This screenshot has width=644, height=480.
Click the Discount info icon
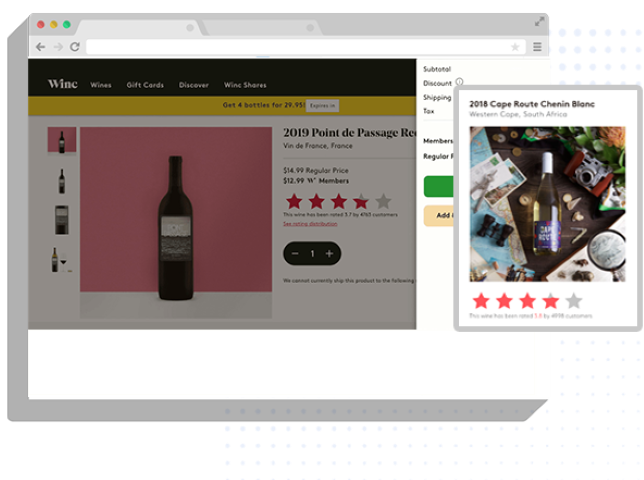(459, 82)
